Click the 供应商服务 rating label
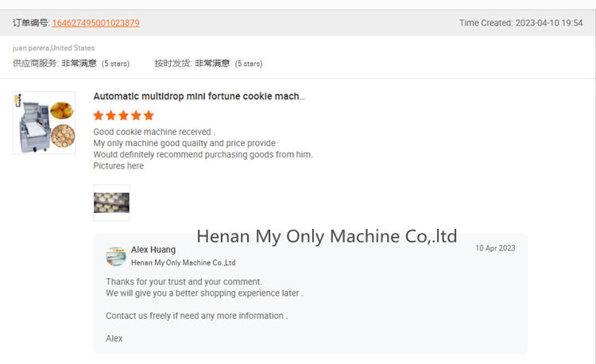The width and height of the screenshot is (596, 364). (36, 63)
